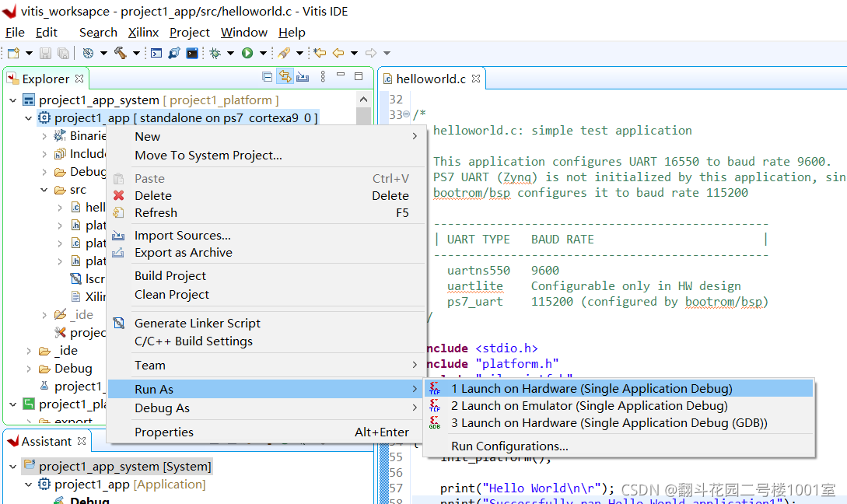Open the Help menu
Screen dimensions: 847x504
292,33
